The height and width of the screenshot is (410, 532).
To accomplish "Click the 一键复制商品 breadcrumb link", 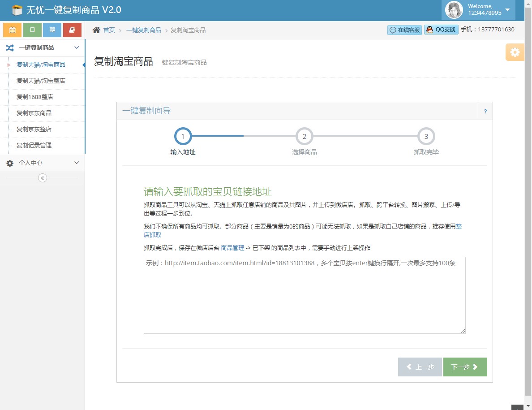I will [143, 30].
